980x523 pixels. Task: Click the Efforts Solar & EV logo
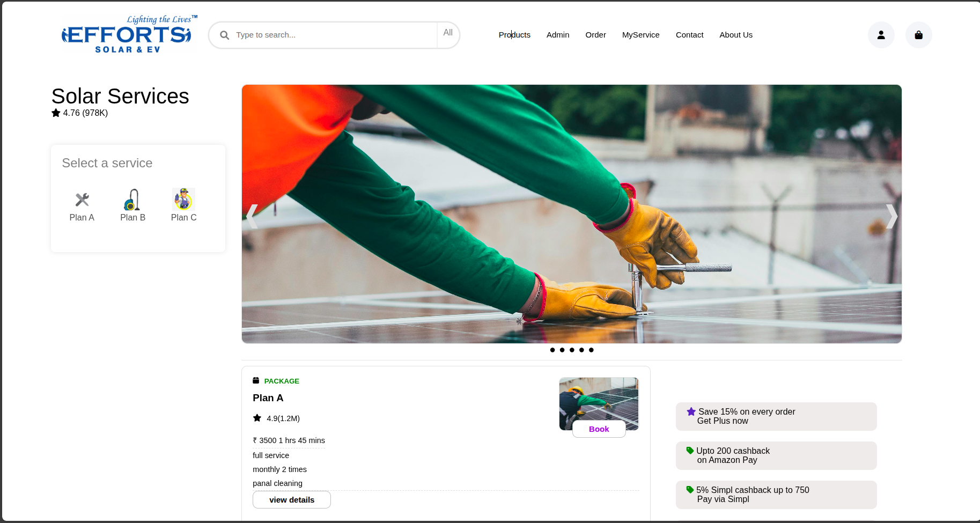128,35
